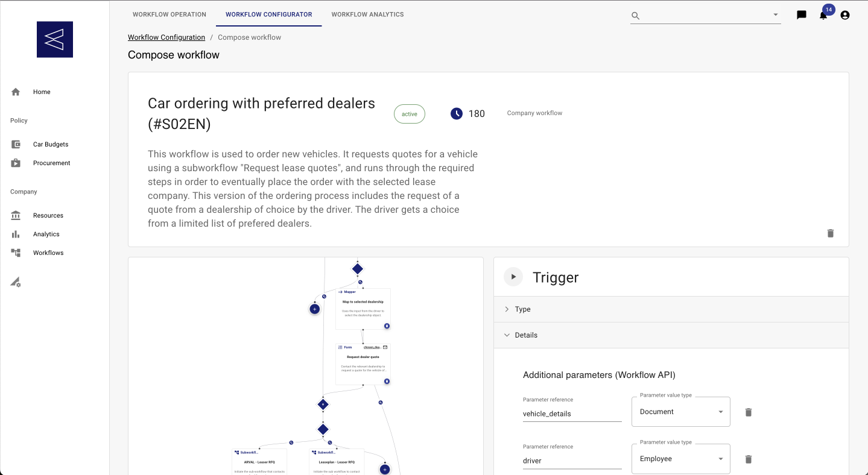Switch to the Workflow Operation tab

[169, 14]
